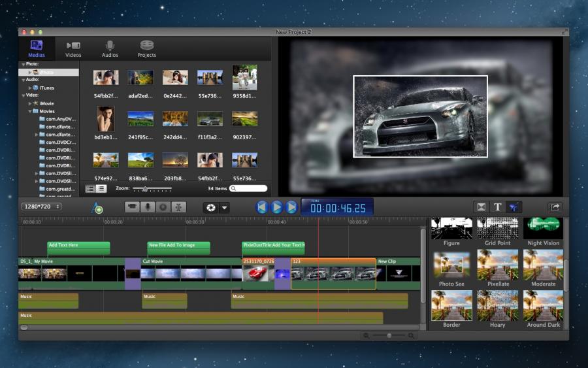This screenshot has height=368, width=588.
Task: Collapse the Video section triangle
Action: click(x=24, y=95)
